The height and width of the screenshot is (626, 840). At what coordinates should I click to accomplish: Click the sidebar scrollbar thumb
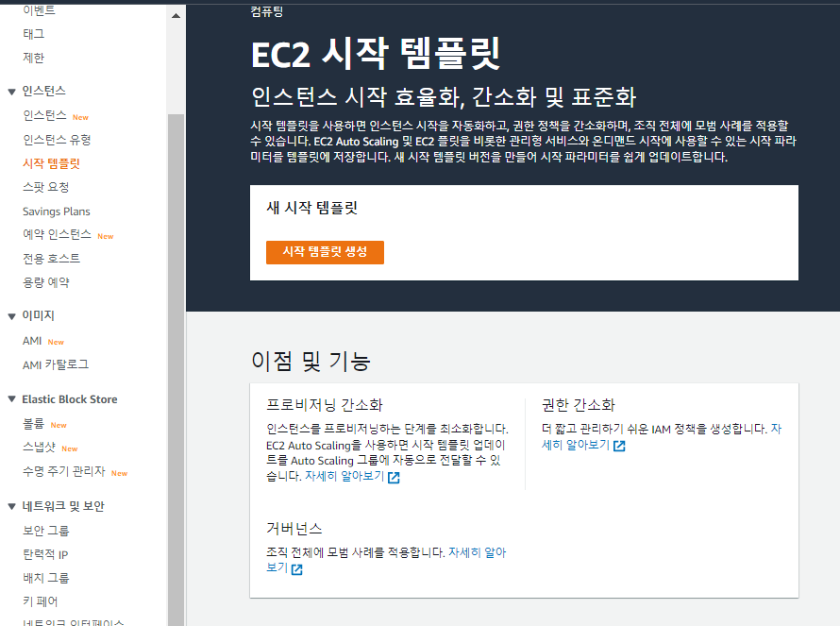click(x=176, y=370)
